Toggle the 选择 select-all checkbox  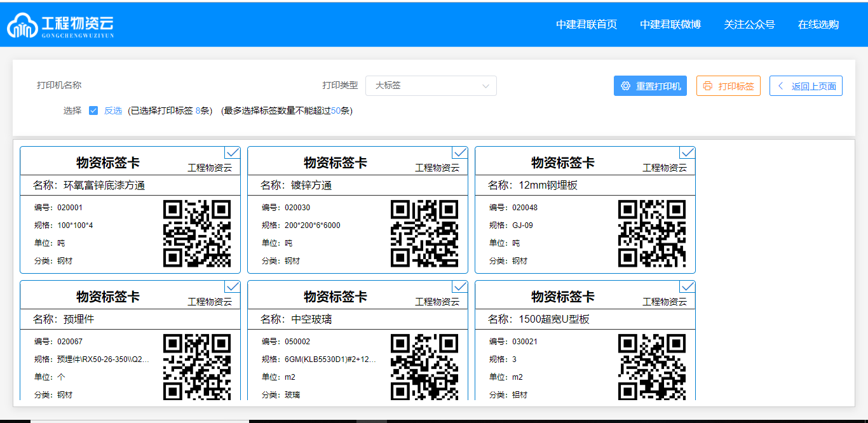(93, 111)
